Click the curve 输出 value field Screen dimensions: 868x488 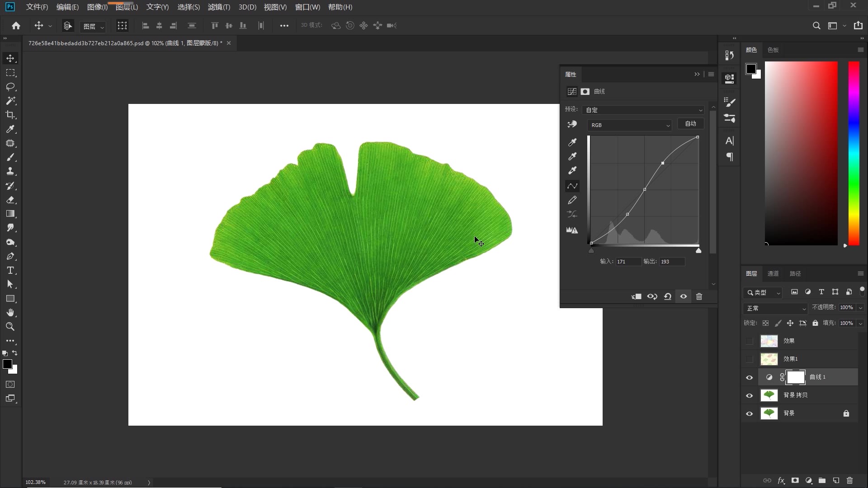(671, 262)
